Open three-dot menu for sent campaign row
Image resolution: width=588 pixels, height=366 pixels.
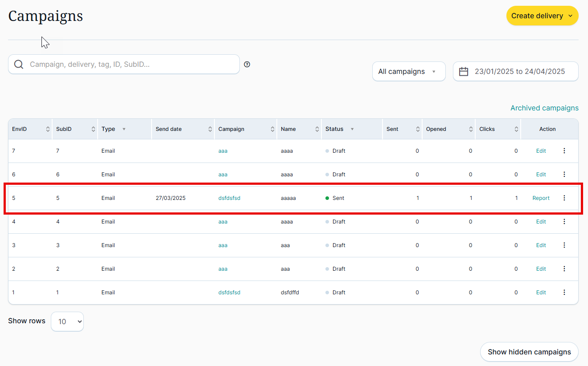(x=564, y=198)
